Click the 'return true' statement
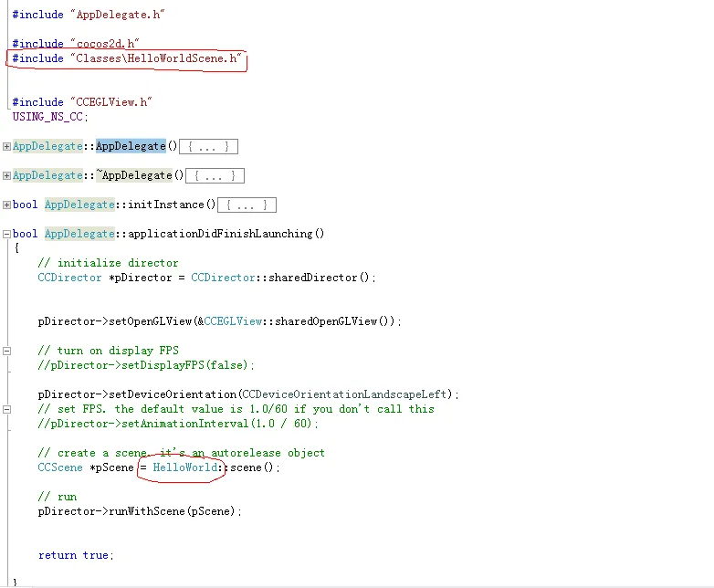Screen dimensions: 714x588 76,555
